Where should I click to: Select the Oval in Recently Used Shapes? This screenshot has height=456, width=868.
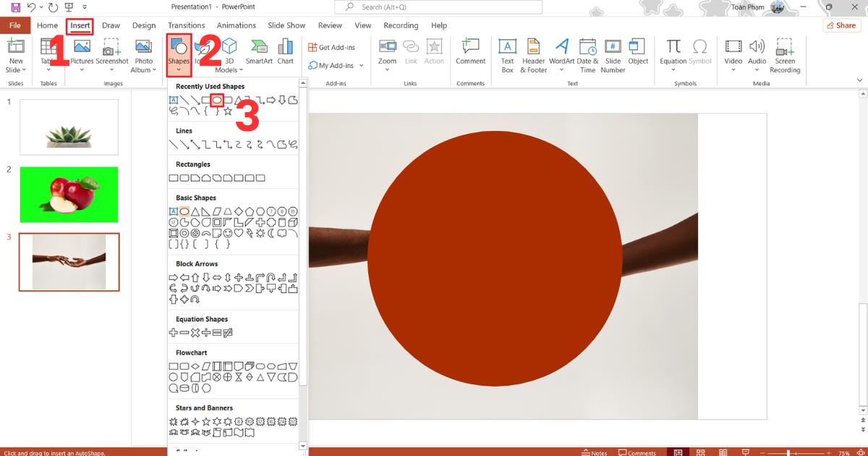pos(216,100)
